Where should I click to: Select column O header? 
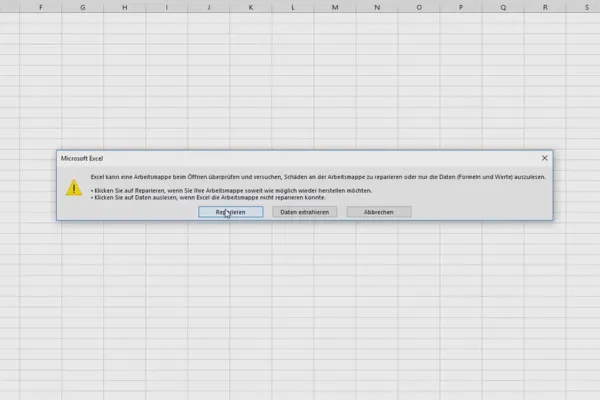coord(419,7)
